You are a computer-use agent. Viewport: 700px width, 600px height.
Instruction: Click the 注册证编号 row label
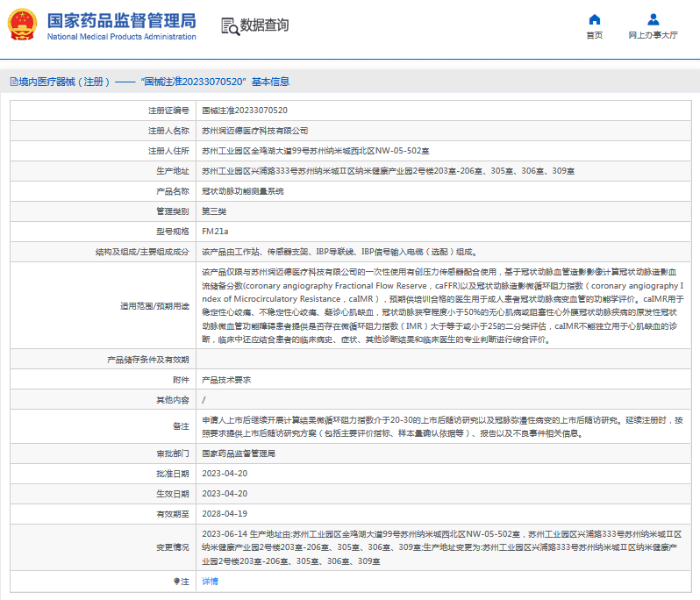click(x=168, y=111)
